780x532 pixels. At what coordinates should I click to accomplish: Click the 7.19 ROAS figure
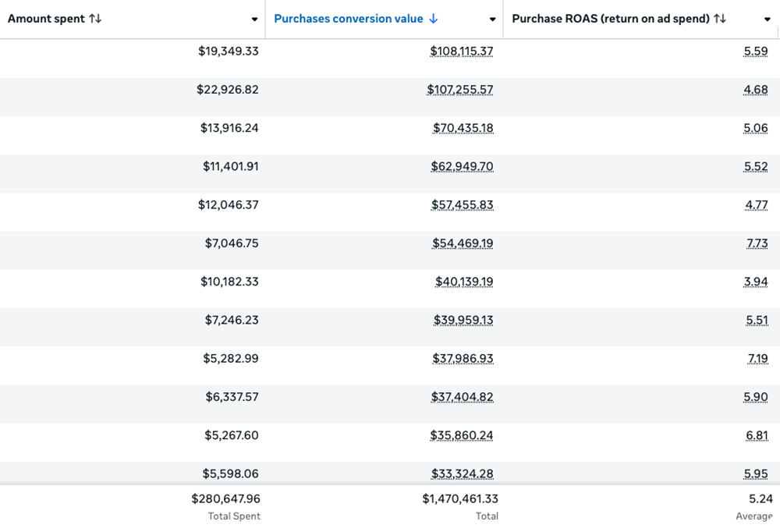click(x=756, y=359)
